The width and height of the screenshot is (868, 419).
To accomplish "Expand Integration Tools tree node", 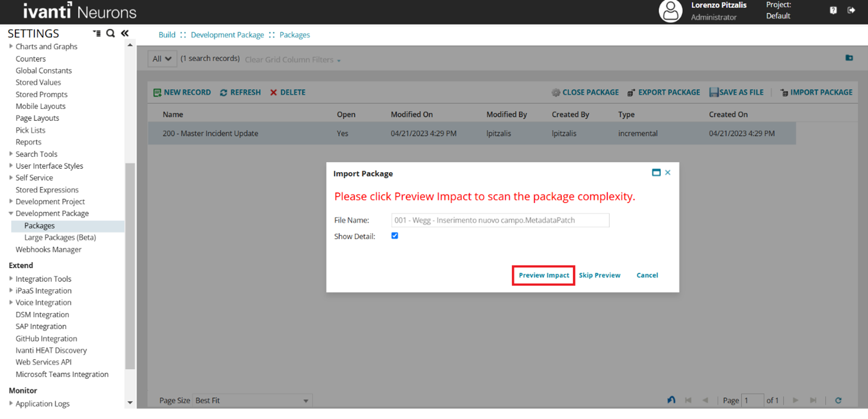I will 11,279.
